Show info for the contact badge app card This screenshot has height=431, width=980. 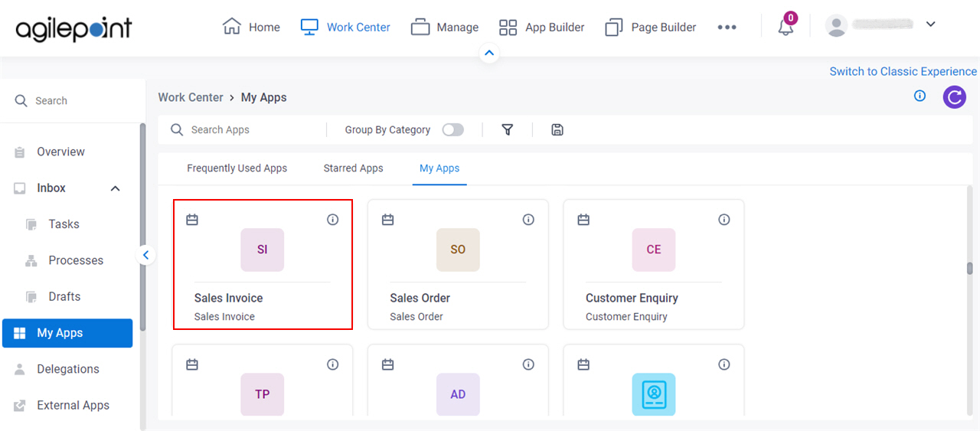(724, 364)
